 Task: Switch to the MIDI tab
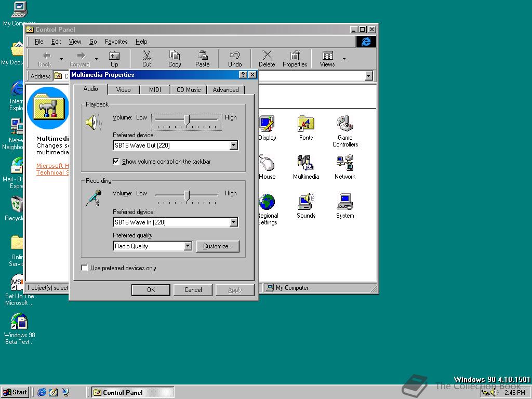coord(155,89)
